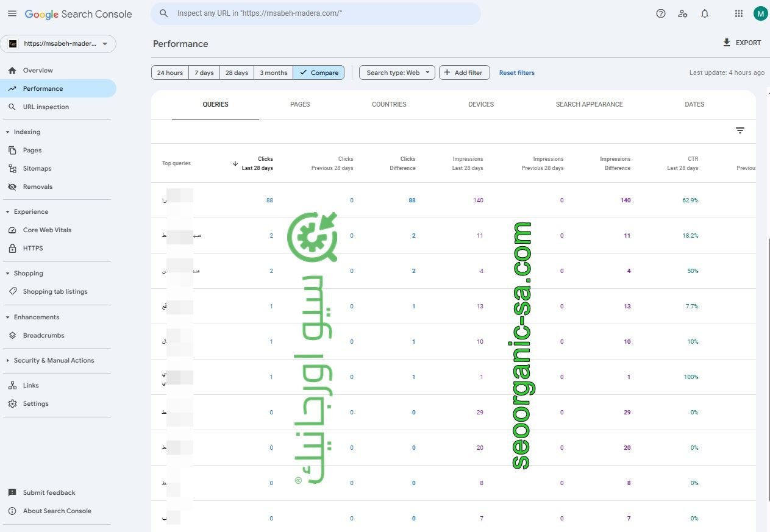The height and width of the screenshot is (532, 770).
Task: Switch to the Countries tab
Action: 389,104
